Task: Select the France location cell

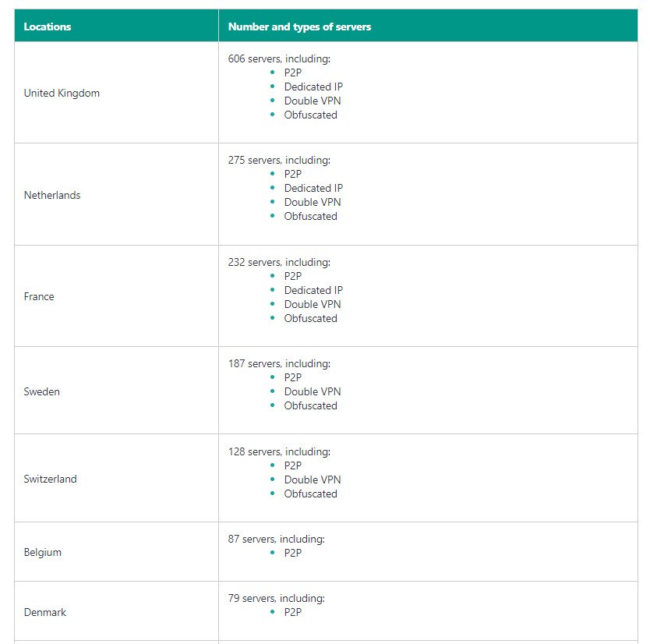Action: 39,296
